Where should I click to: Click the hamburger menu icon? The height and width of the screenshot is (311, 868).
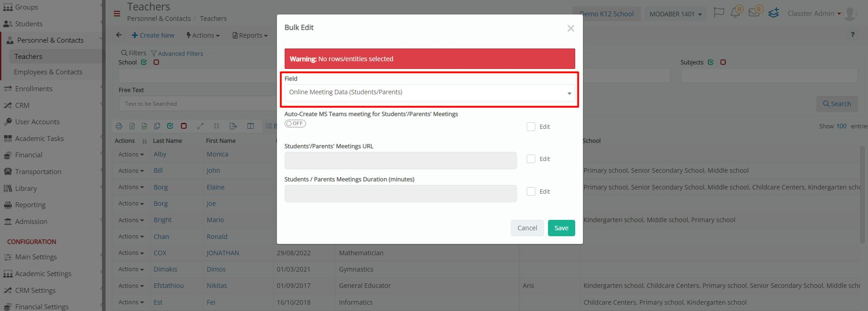click(x=117, y=14)
